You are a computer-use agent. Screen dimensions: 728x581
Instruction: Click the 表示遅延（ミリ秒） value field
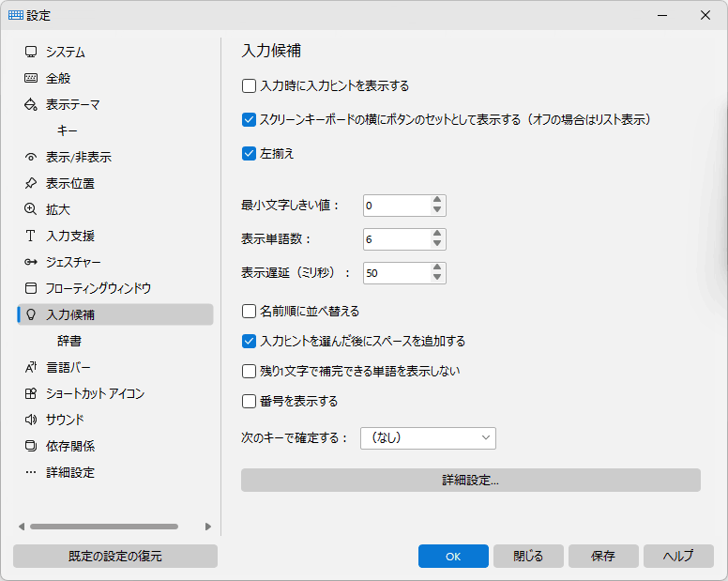coord(397,273)
